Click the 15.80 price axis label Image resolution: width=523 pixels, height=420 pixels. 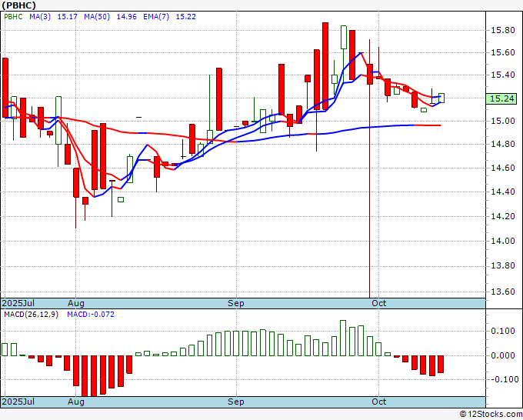[x=503, y=30]
